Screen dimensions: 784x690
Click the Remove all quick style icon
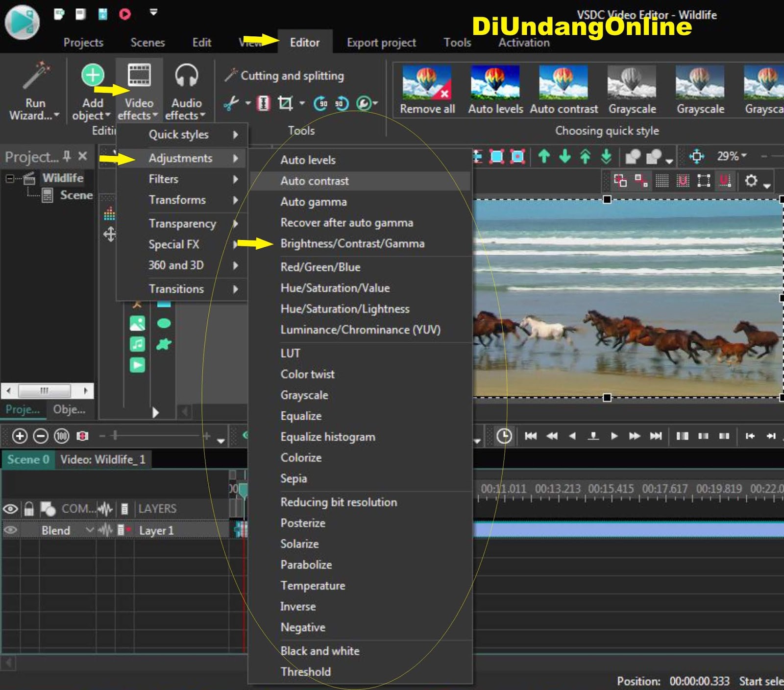(426, 83)
